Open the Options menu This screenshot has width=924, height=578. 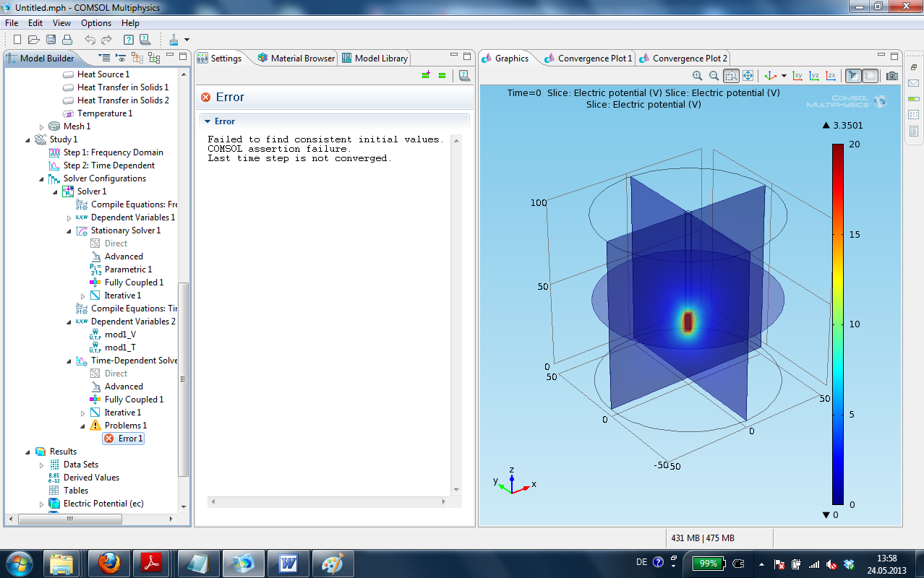click(x=95, y=23)
